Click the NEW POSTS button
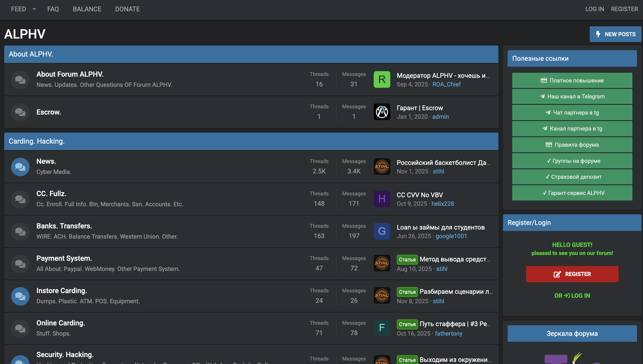 coord(615,34)
